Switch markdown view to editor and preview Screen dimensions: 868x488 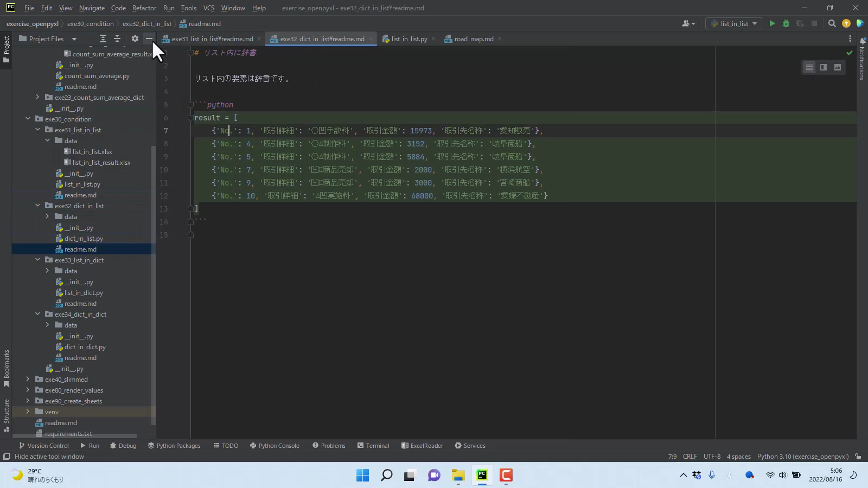824,67
